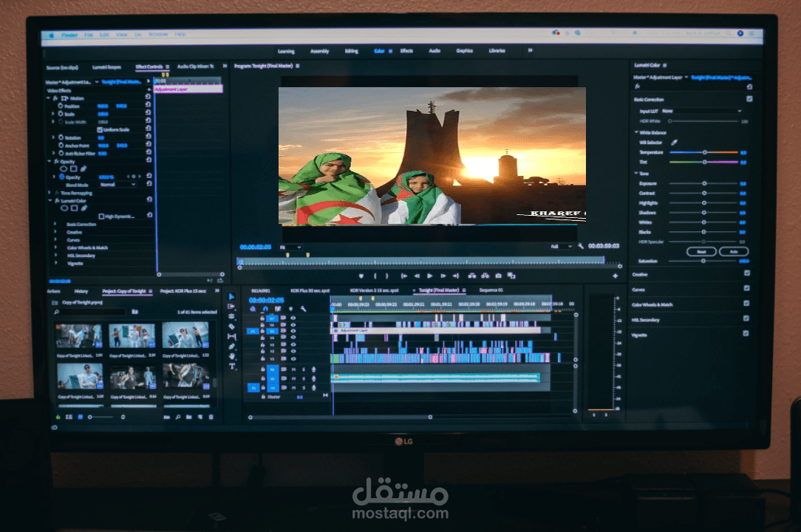The width and height of the screenshot is (801, 532).
Task: Toggle Linked Selection in the timeline
Action: pyautogui.click(x=278, y=309)
